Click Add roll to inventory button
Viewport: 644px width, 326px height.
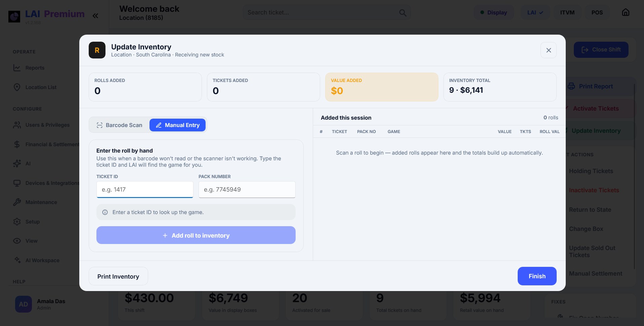196,235
